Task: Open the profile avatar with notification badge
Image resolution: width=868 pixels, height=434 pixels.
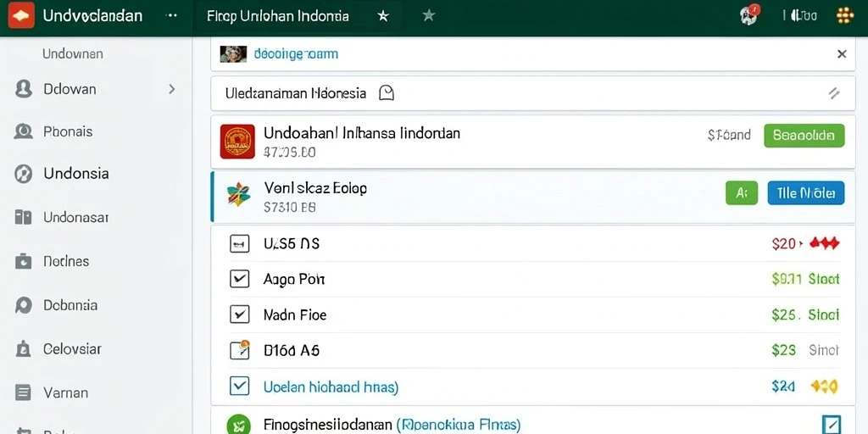Action: click(749, 15)
